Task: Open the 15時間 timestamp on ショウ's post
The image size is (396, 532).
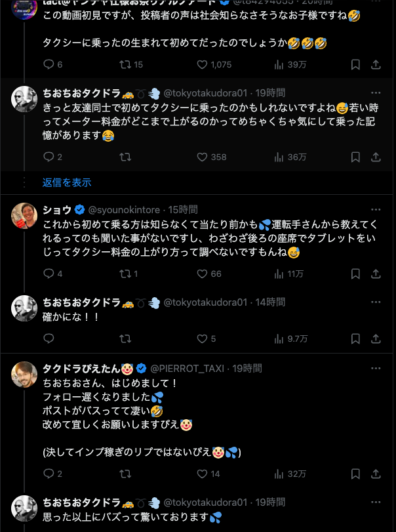Action: click(183, 209)
